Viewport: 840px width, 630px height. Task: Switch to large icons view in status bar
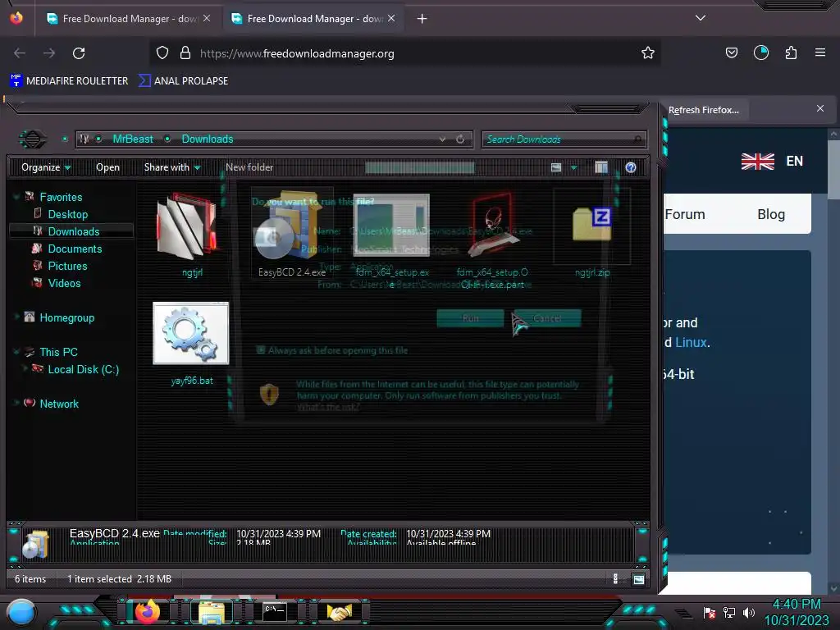[x=638, y=579]
